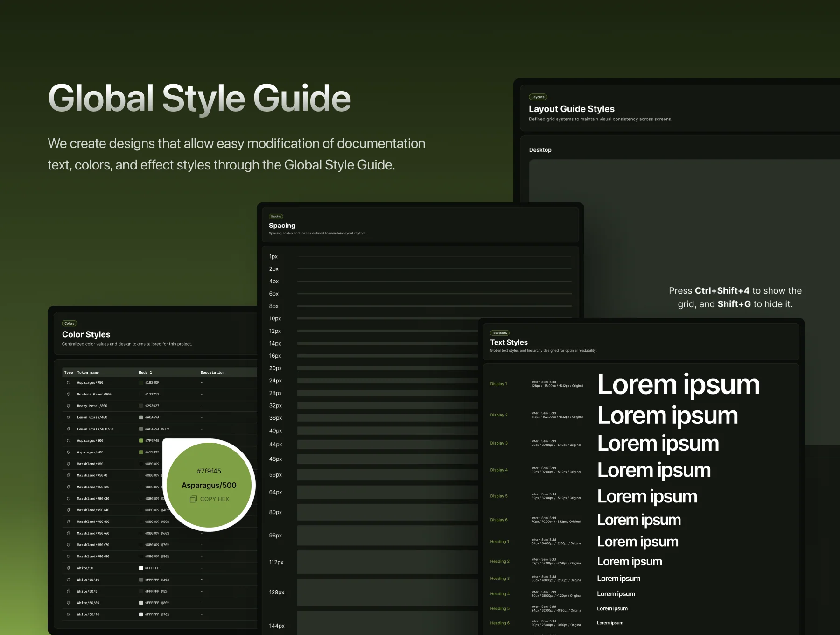The width and height of the screenshot is (840, 635).
Task: Click the Type column header
Action: point(69,372)
